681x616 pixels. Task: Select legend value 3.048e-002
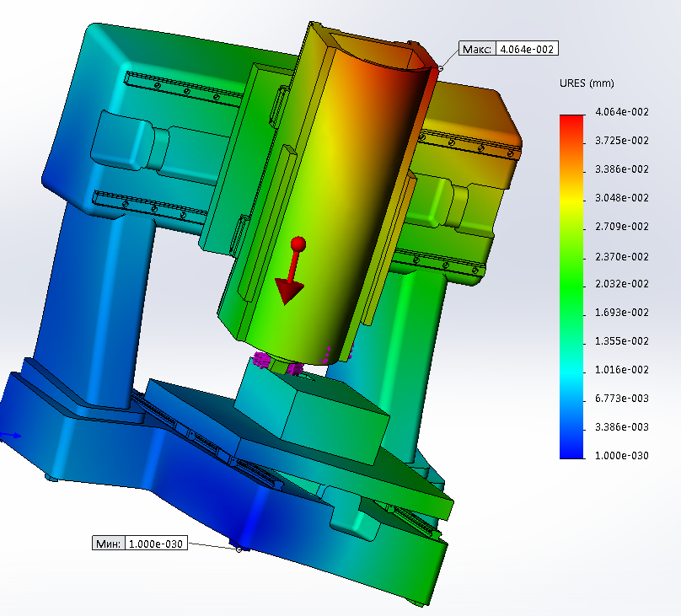622,197
